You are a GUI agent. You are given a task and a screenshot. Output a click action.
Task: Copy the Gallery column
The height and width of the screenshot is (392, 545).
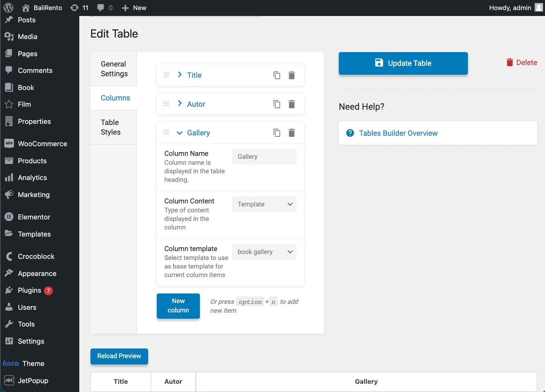[277, 132]
